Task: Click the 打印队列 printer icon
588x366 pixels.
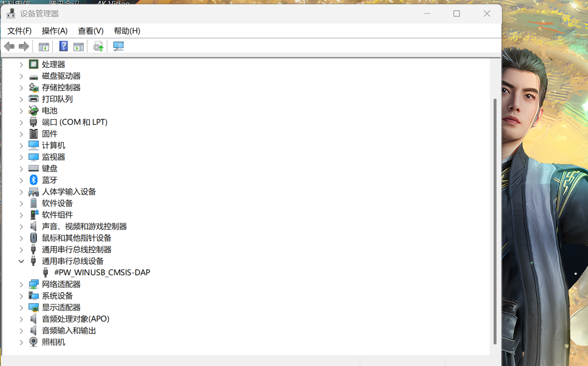Action: coord(33,99)
